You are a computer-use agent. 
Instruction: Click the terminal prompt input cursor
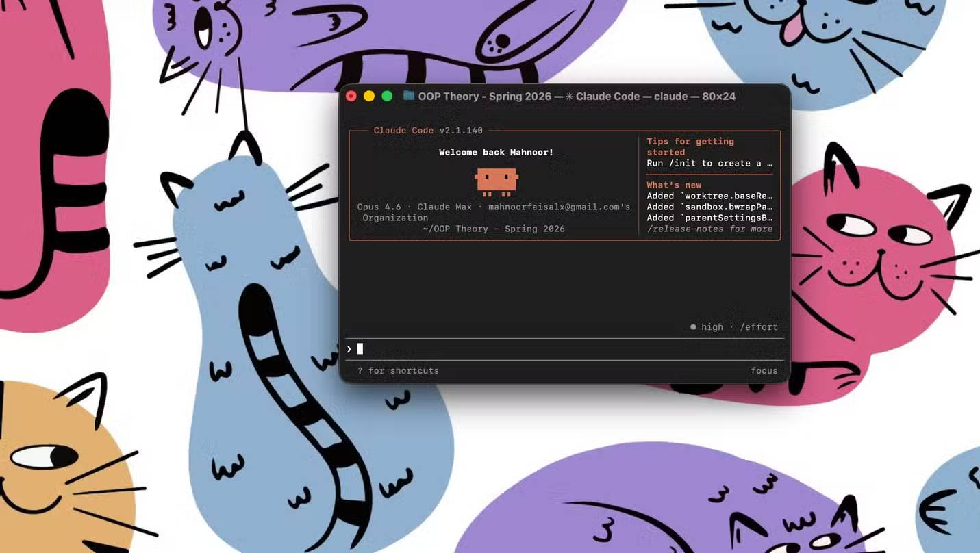click(360, 349)
